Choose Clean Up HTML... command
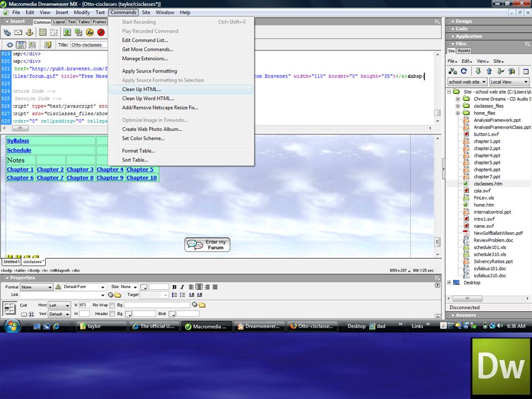This screenshot has width=532, height=399. point(181,89)
